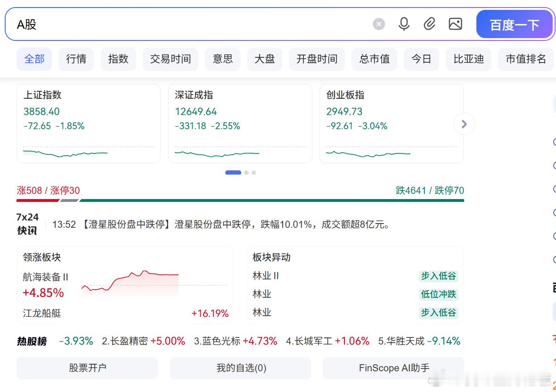Clear the search box with the X icon

pos(379,24)
